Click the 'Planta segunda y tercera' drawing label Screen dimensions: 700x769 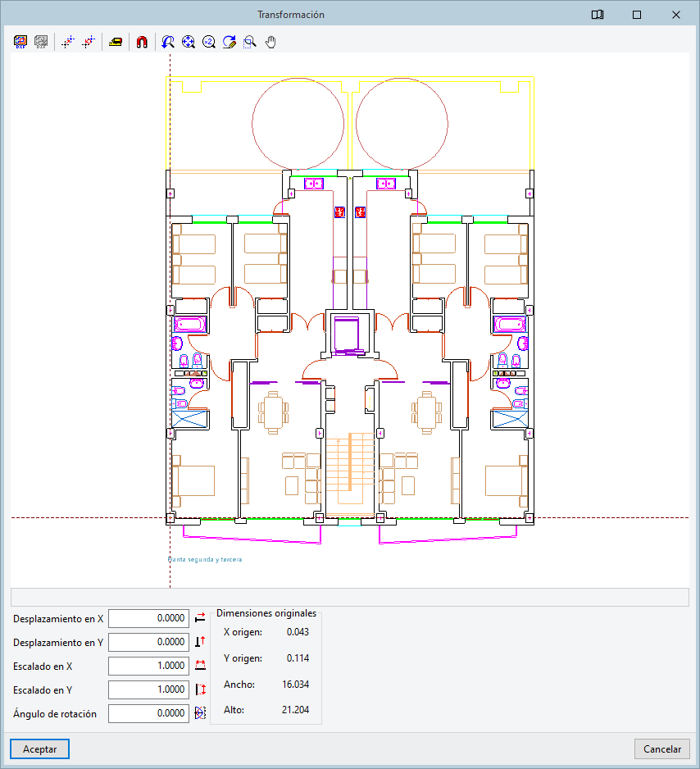204,559
